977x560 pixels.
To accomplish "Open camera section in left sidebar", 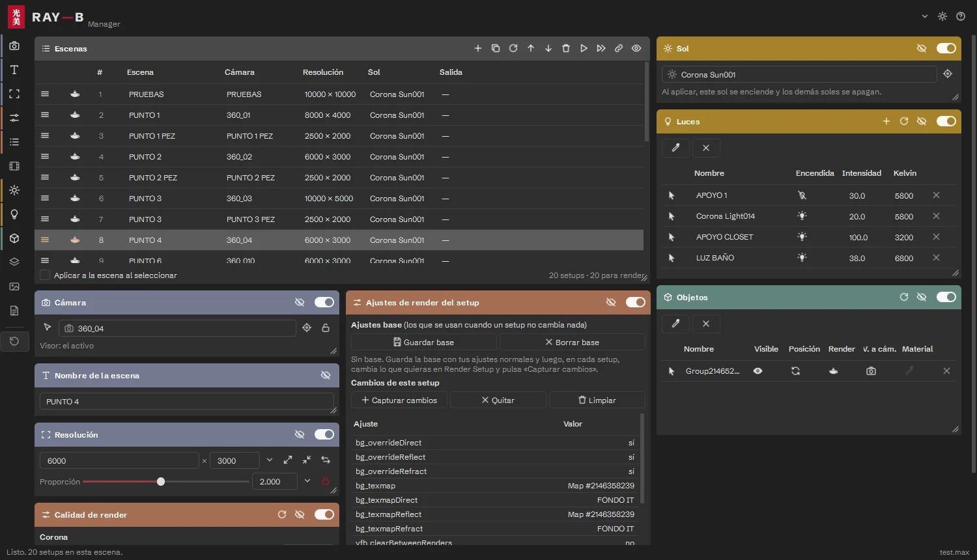I will (x=14, y=46).
